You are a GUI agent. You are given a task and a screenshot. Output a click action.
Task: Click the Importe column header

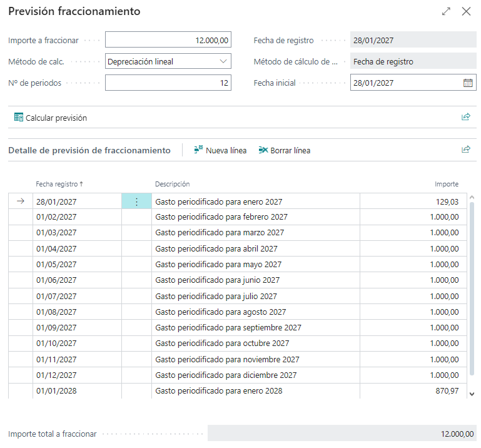coord(447,184)
